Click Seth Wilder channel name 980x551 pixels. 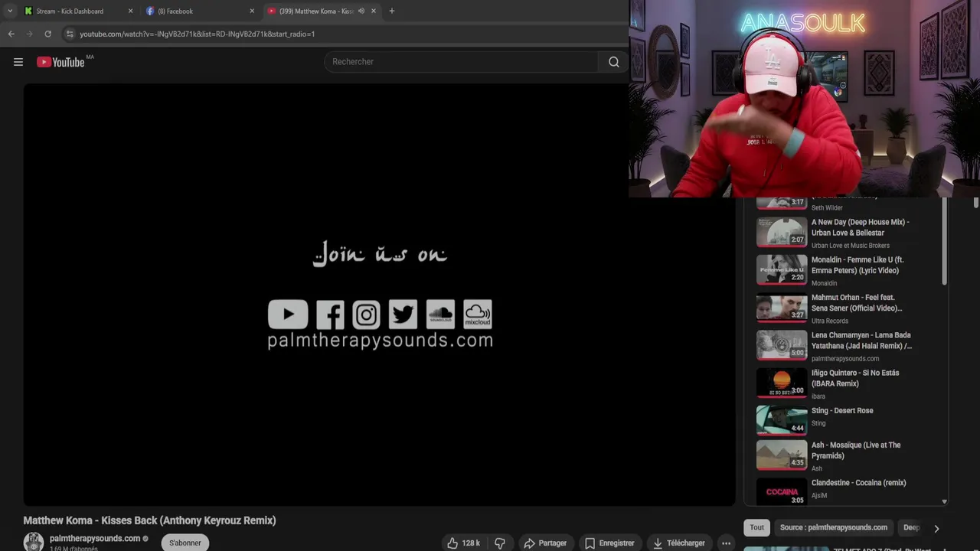pyautogui.click(x=827, y=208)
